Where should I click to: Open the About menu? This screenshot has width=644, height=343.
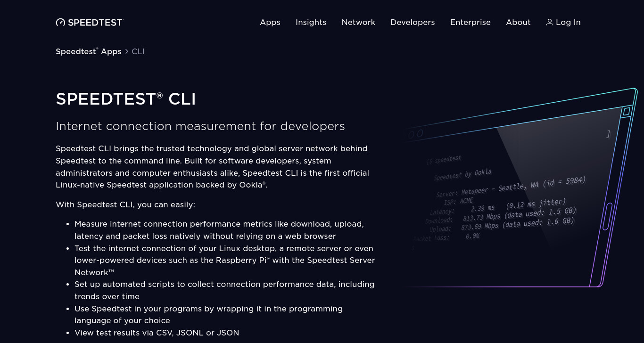518,22
